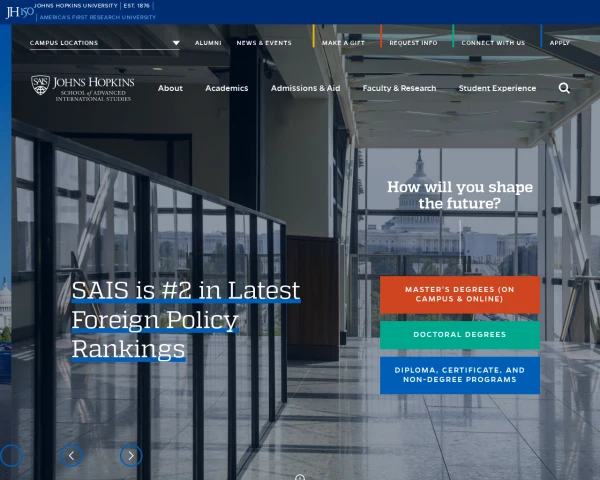Visit the Alumni link
Screen dimensions: 600x480
(208, 43)
